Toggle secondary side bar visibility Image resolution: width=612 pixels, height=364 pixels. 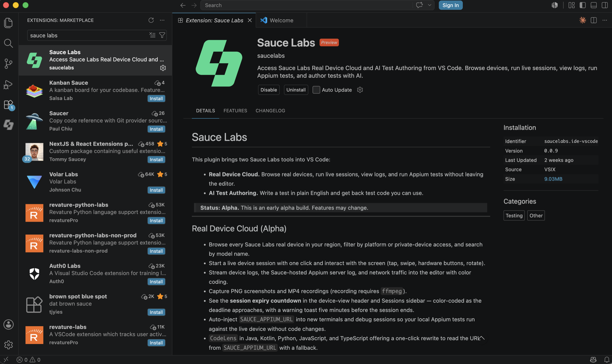[605, 5]
